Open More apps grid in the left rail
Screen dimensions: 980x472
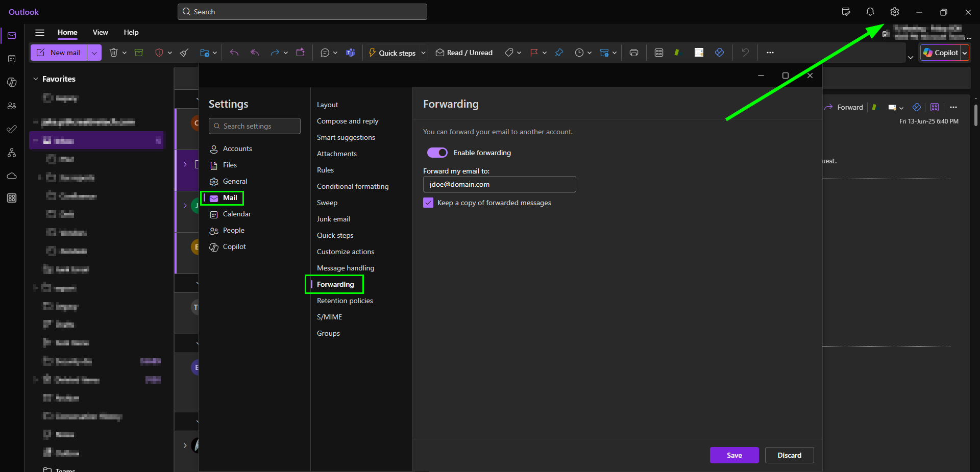click(x=12, y=198)
